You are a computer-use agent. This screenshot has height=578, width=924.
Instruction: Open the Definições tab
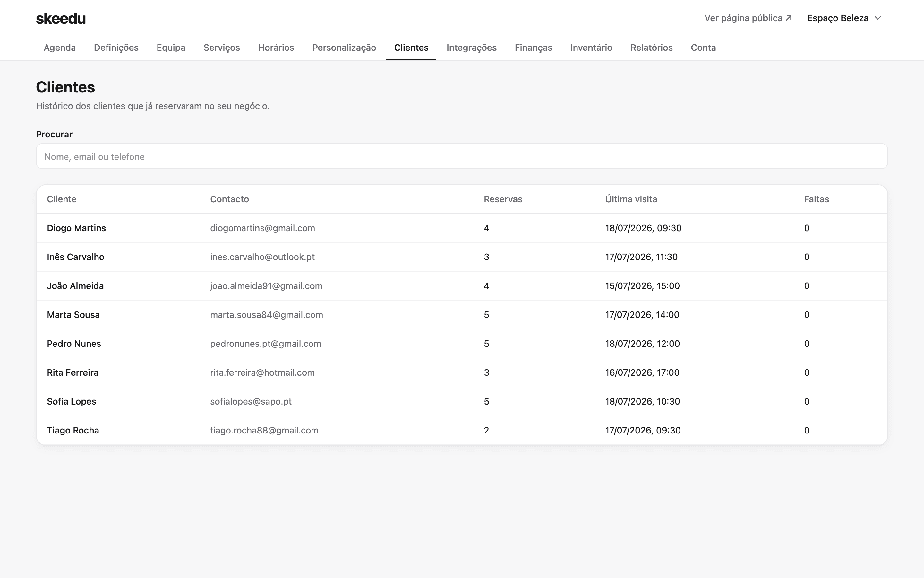pos(116,48)
